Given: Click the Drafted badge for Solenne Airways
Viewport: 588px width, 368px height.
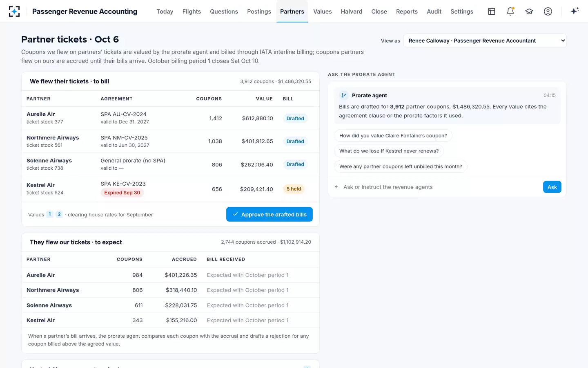Looking at the screenshot, I should (295, 164).
